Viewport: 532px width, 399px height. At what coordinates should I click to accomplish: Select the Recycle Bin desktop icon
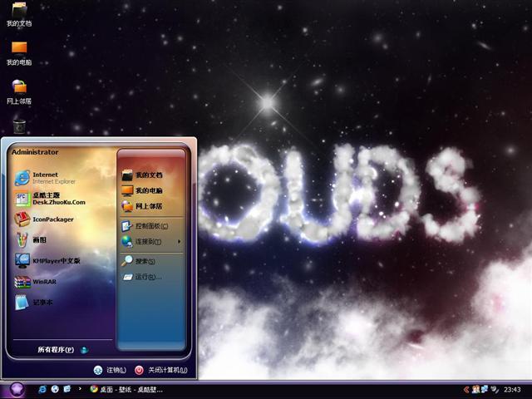[x=19, y=126]
